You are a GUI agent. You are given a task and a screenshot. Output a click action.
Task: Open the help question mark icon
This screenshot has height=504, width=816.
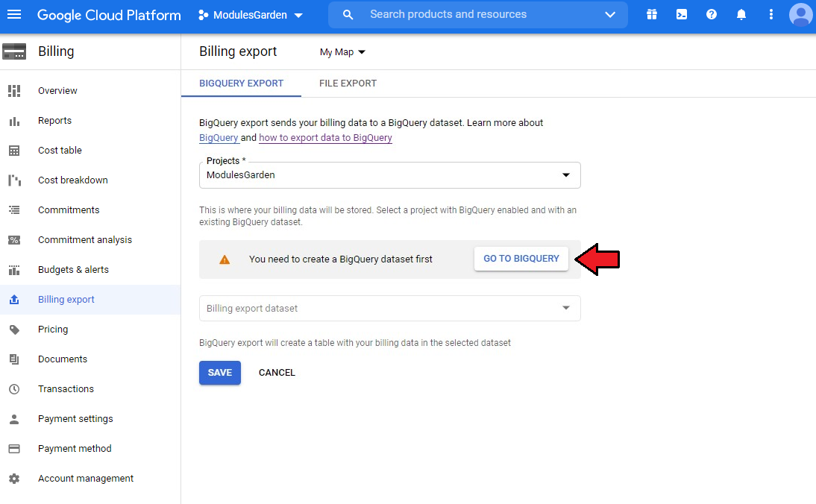pyautogui.click(x=712, y=15)
